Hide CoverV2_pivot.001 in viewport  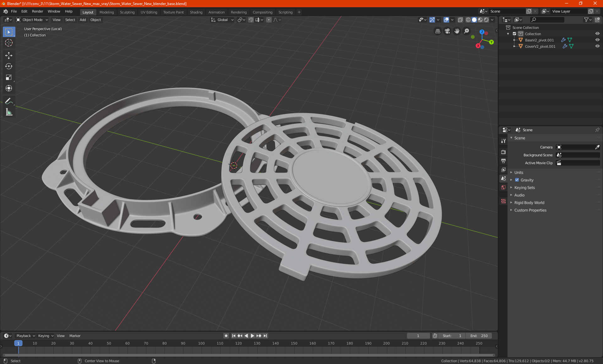(597, 46)
